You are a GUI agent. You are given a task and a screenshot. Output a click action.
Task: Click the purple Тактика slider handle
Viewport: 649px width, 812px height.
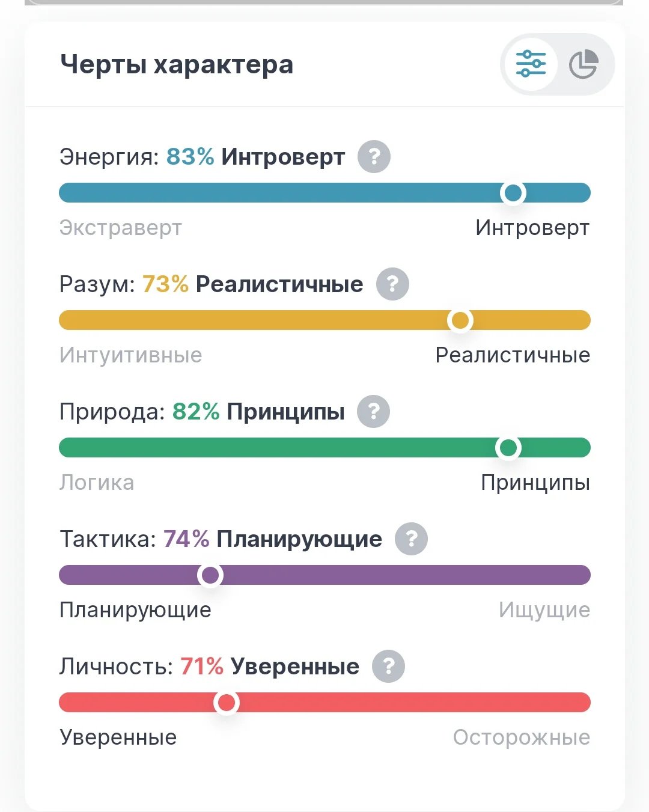point(210,575)
